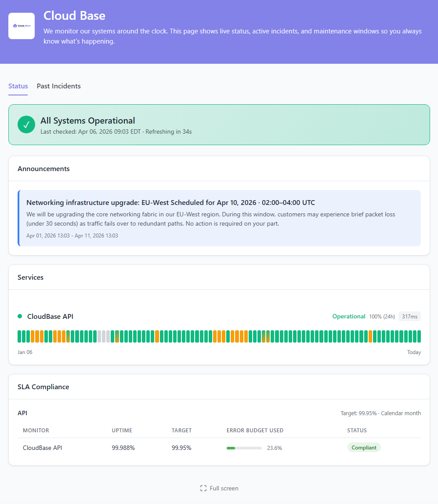Click the error budget progress bar

244,447
